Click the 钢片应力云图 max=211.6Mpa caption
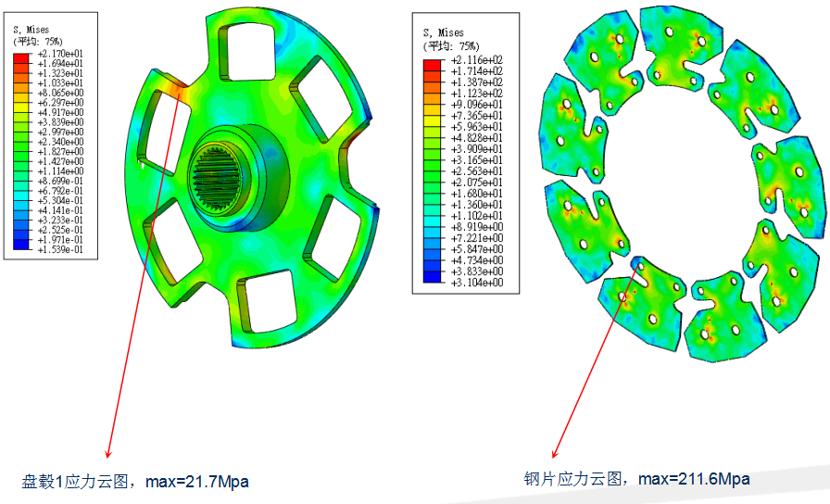The height and width of the screenshot is (504, 830). (x=636, y=479)
